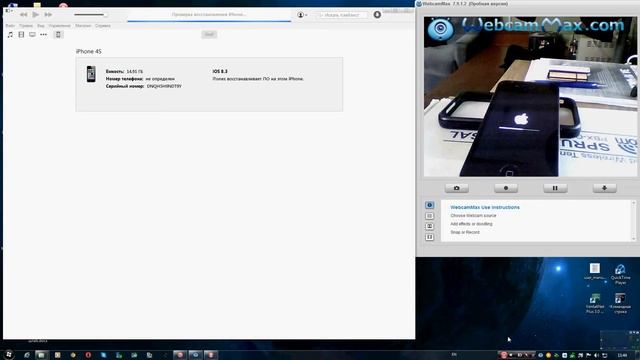Viewport: 640px width, 360px height.
Task: Click the iTunes previous track button
Action: (24, 15)
